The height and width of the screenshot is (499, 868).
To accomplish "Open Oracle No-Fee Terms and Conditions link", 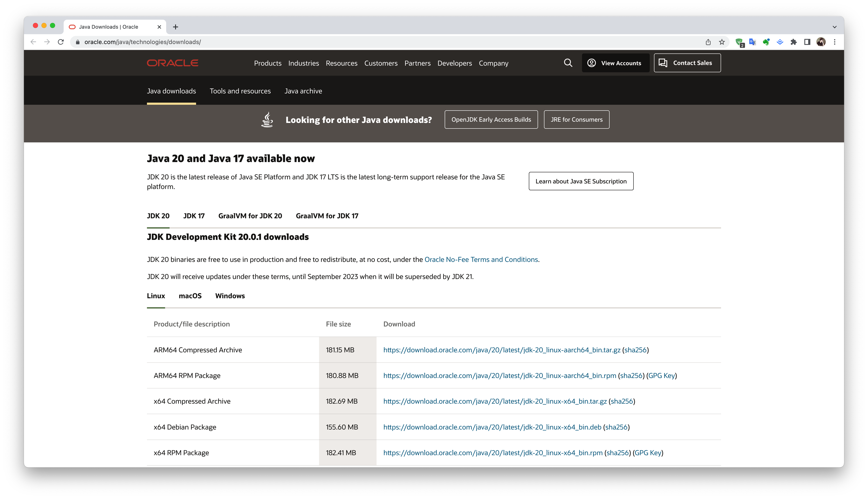I will (x=481, y=259).
